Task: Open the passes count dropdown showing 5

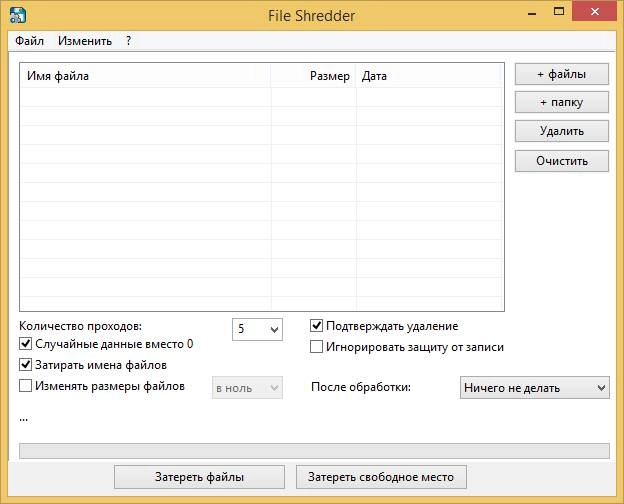Action: (257, 329)
